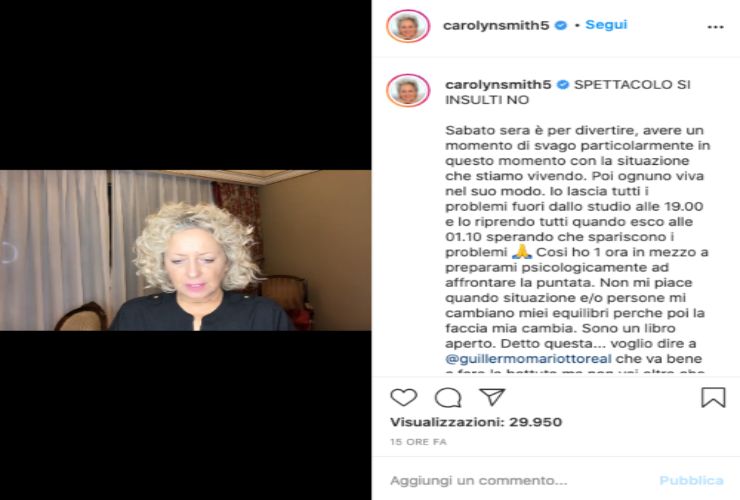
Task: Click the Visualizzazioni 29.950 count
Action: (476, 422)
